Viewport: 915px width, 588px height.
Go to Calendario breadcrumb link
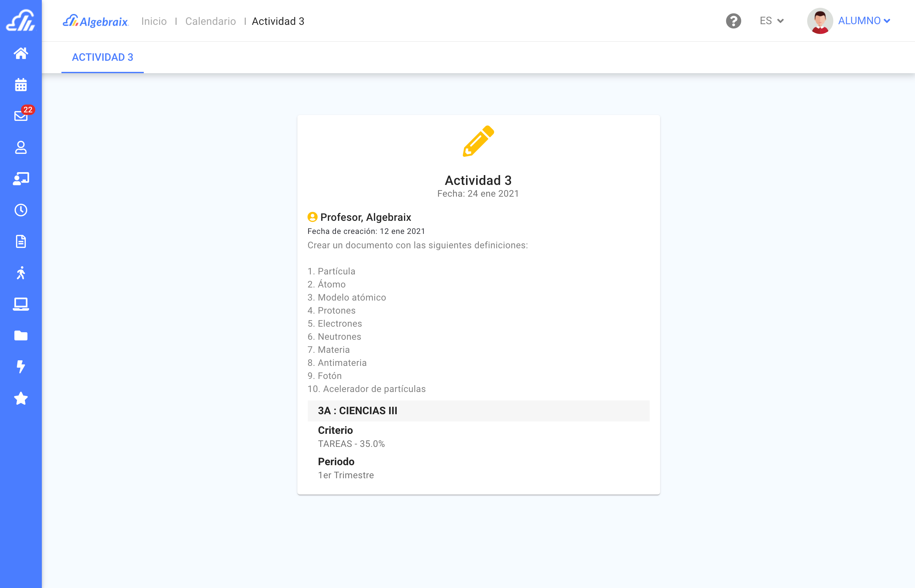click(210, 21)
